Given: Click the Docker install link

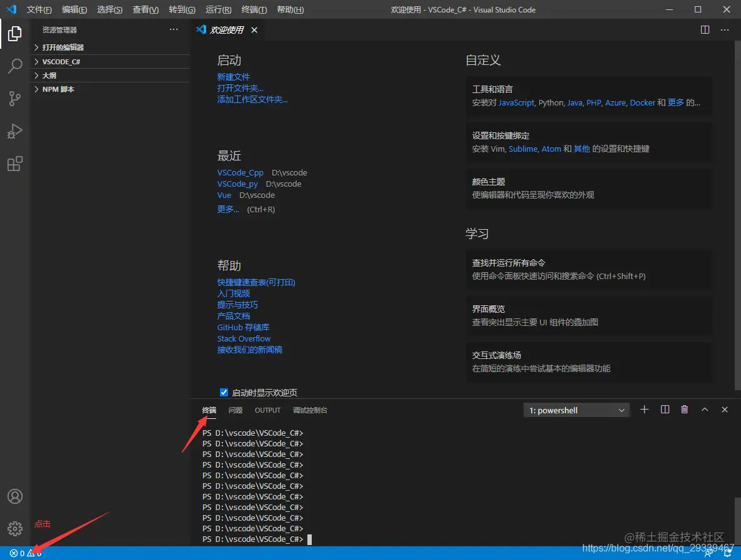Looking at the screenshot, I should [642, 103].
